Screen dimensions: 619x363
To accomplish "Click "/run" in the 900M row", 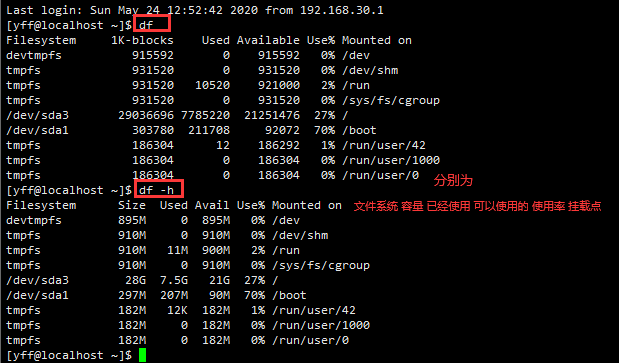I will tap(286, 250).
